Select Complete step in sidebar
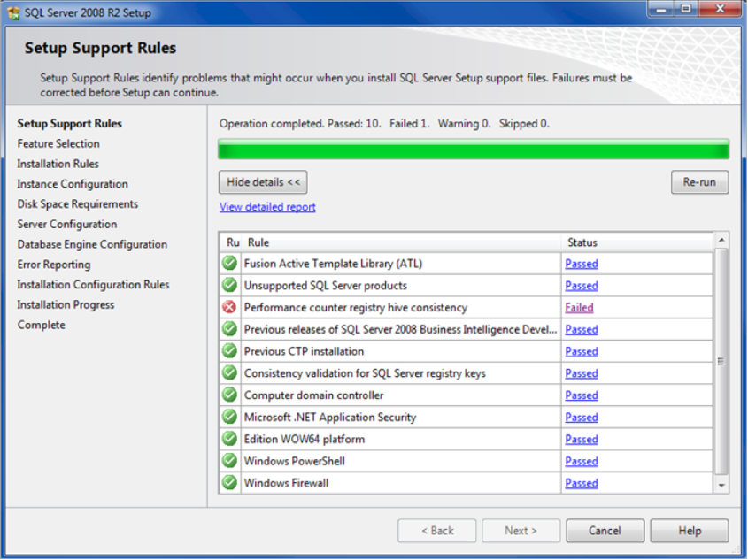The height and width of the screenshot is (560, 748). point(42,325)
